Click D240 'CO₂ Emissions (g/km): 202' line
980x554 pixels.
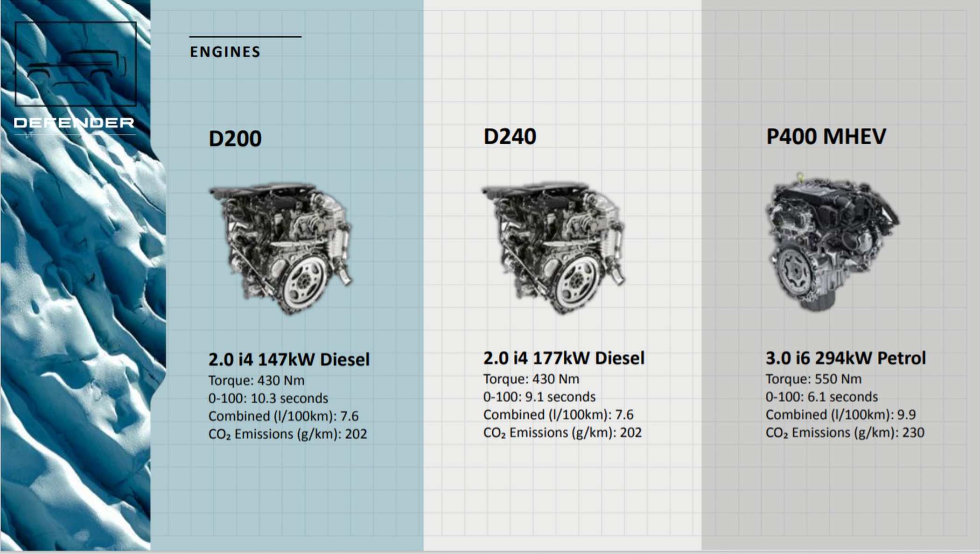click(x=562, y=433)
